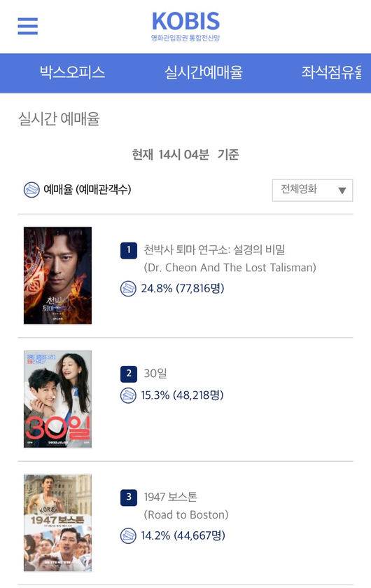Click the ticket icon beside 예매율 label
This screenshot has width=371, height=588.
coord(31,190)
